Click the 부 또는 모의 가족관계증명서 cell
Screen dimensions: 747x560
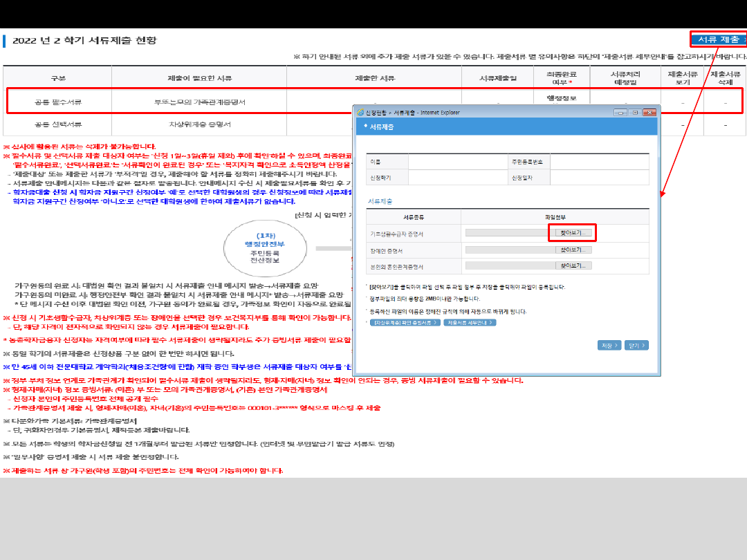199,102
